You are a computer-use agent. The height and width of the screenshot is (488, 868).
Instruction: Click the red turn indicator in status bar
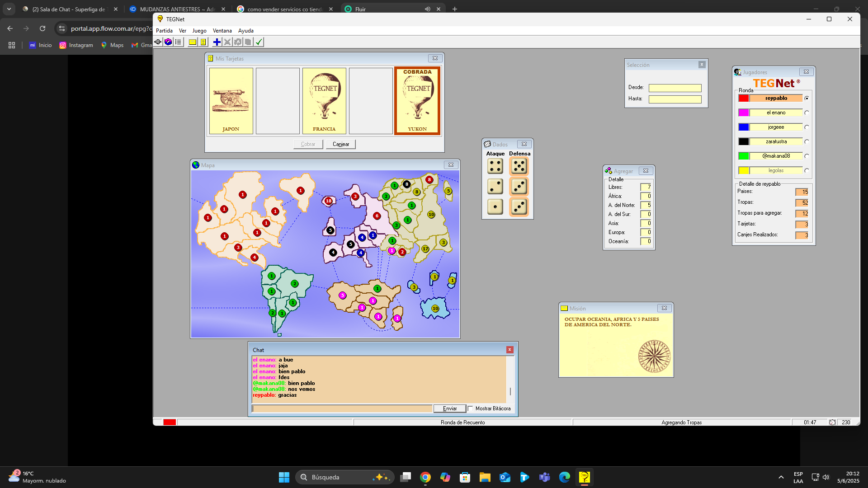click(170, 422)
